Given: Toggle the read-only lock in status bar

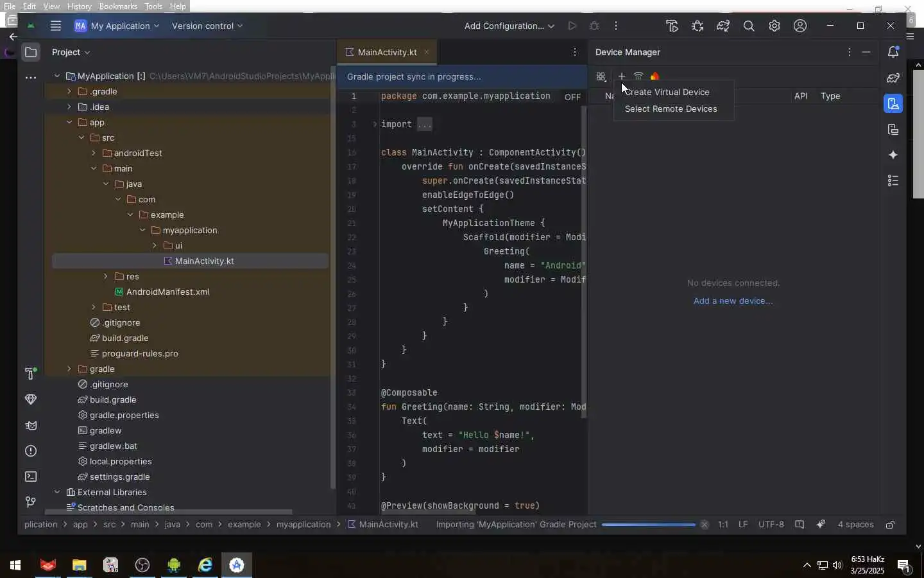Looking at the screenshot, I should click(x=891, y=525).
